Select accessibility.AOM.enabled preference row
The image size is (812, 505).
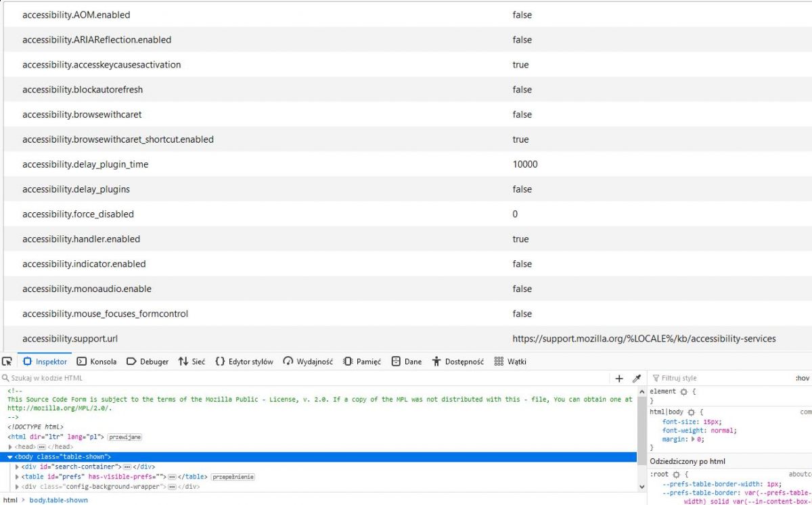pos(407,15)
